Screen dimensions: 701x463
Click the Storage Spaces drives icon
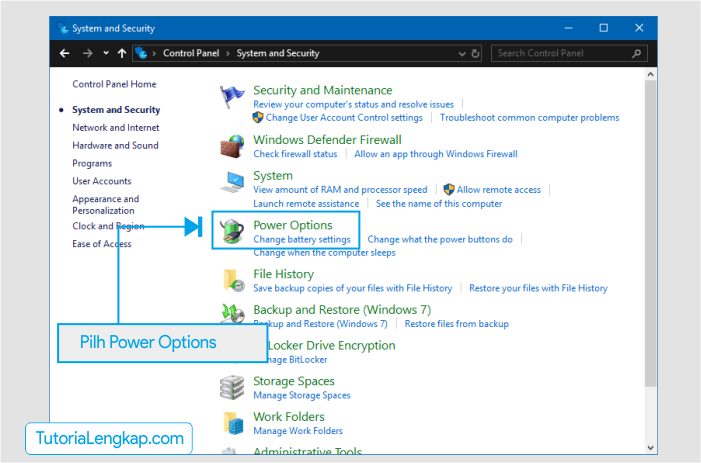click(x=232, y=387)
